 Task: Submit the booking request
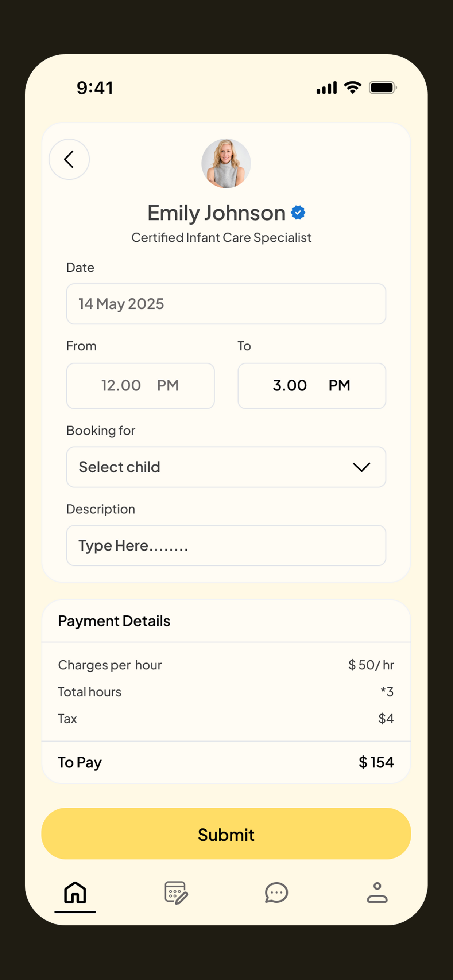pos(226,834)
